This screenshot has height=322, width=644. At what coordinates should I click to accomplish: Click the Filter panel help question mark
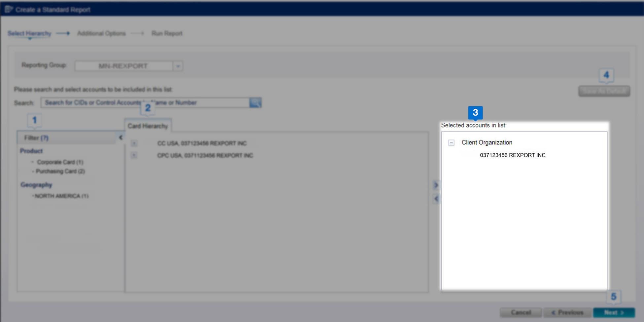pyautogui.click(x=45, y=138)
